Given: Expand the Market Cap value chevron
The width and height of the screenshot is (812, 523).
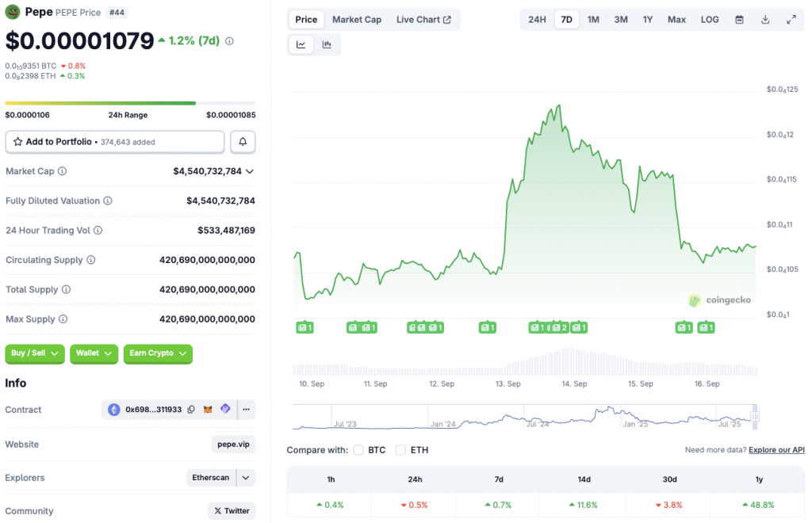Looking at the screenshot, I should (250, 171).
